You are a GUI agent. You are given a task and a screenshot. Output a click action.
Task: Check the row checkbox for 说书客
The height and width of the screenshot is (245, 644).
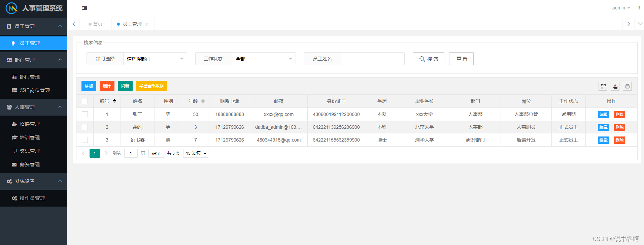pyautogui.click(x=85, y=140)
